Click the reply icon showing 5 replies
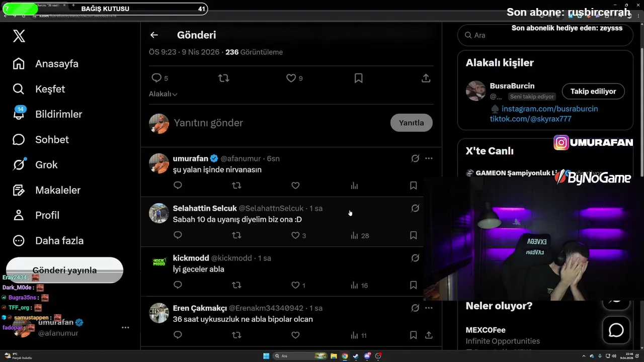 tap(160, 78)
